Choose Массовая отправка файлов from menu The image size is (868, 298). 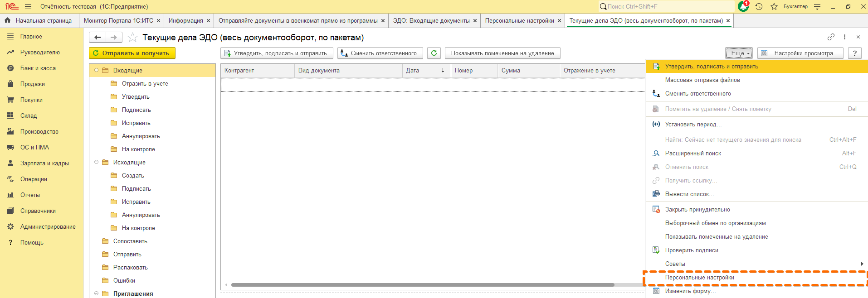click(x=756, y=80)
